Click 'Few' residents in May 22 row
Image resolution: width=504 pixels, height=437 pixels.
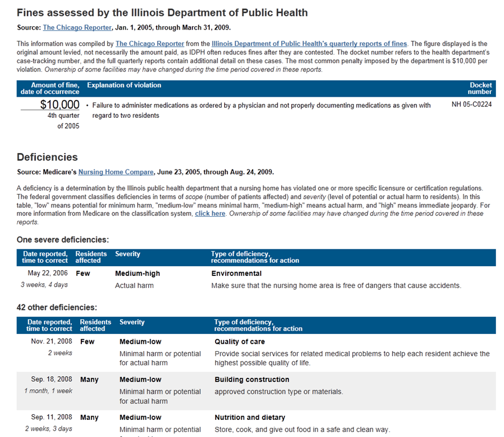coord(83,274)
